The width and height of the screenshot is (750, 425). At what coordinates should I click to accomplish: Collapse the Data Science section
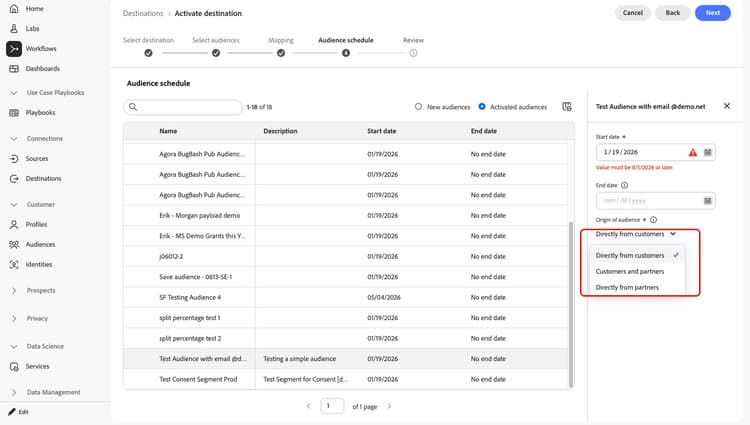(14, 347)
